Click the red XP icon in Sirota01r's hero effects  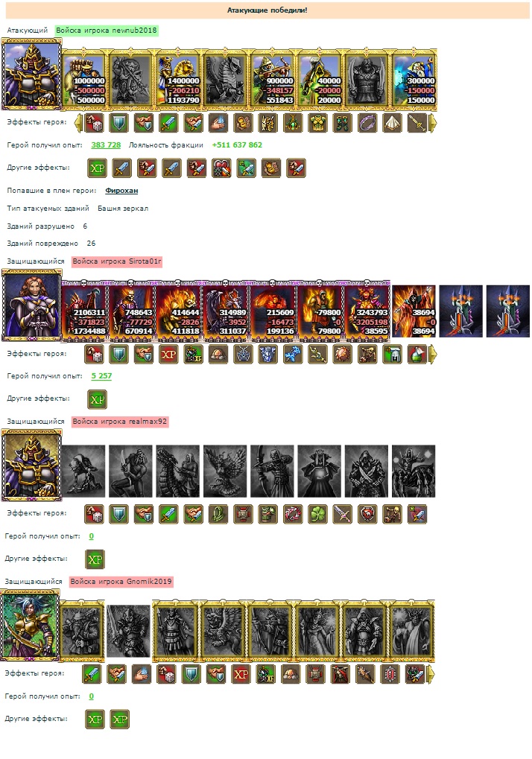168,355
